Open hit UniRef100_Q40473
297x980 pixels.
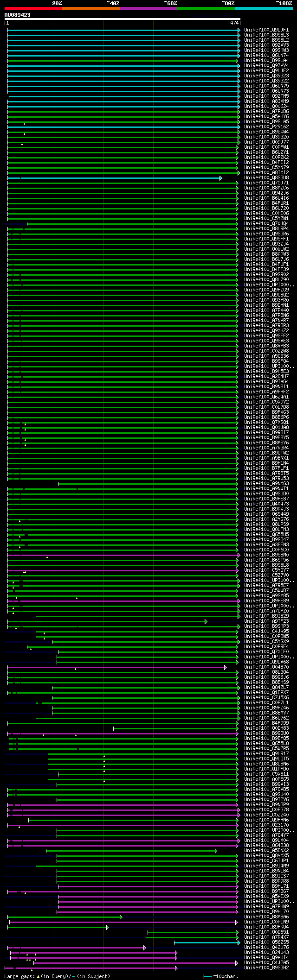(x=266, y=504)
